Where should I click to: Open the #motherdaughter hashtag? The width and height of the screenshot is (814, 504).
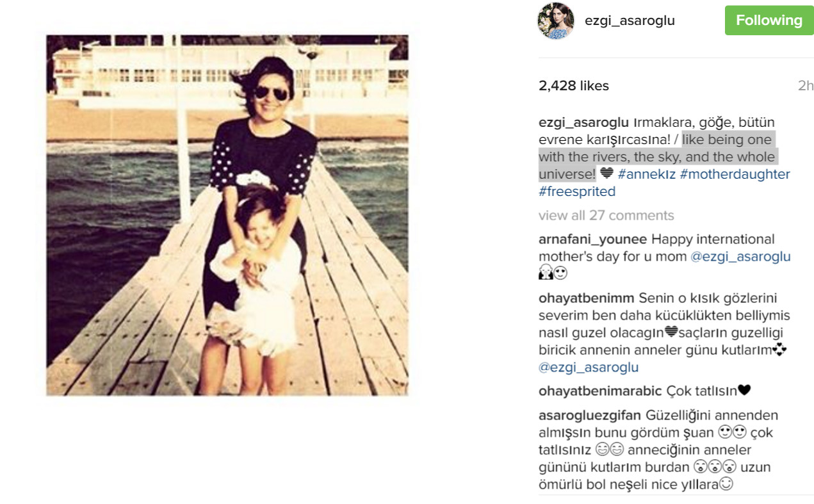735,174
